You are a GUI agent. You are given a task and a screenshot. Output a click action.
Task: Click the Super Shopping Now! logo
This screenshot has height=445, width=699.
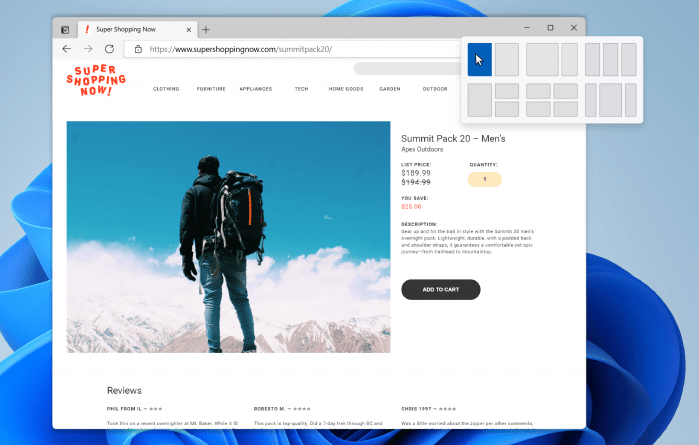point(96,80)
